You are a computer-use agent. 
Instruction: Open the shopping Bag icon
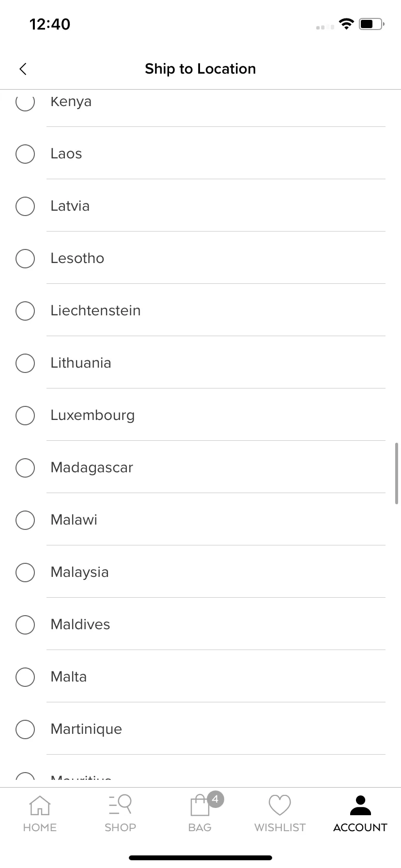[x=200, y=805]
